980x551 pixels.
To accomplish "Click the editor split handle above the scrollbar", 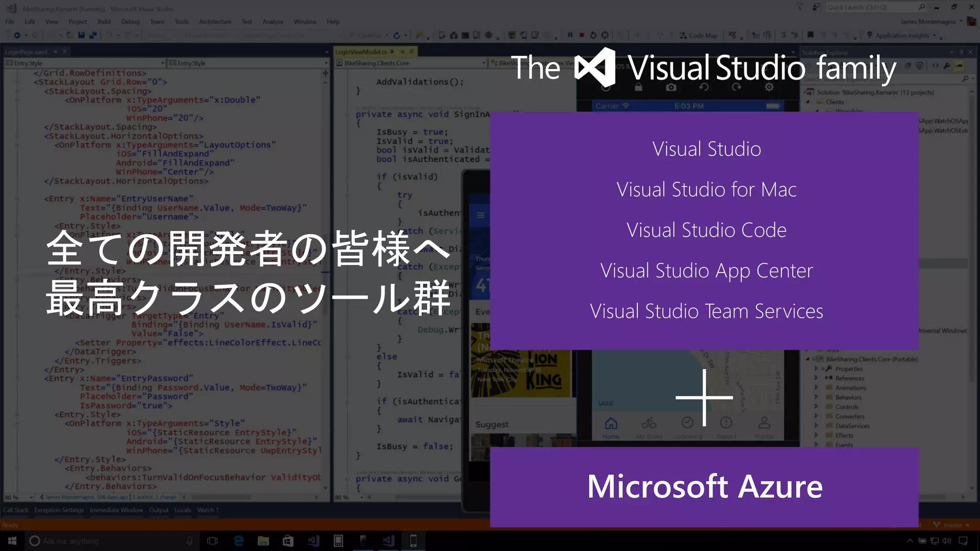I will (x=325, y=73).
